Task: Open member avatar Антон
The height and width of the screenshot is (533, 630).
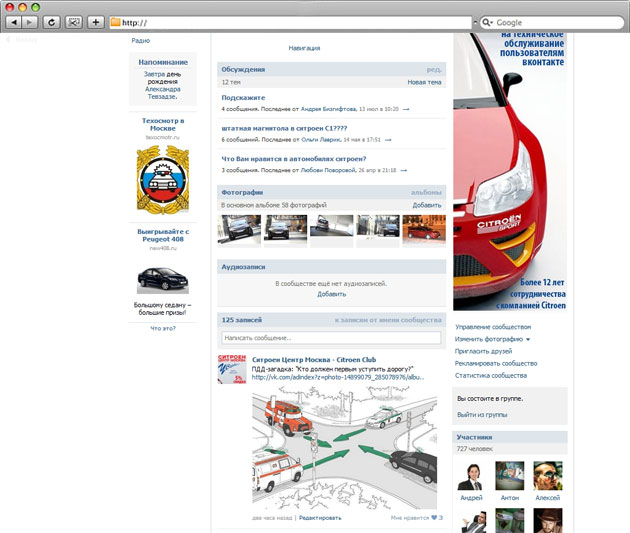Action: point(509,476)
